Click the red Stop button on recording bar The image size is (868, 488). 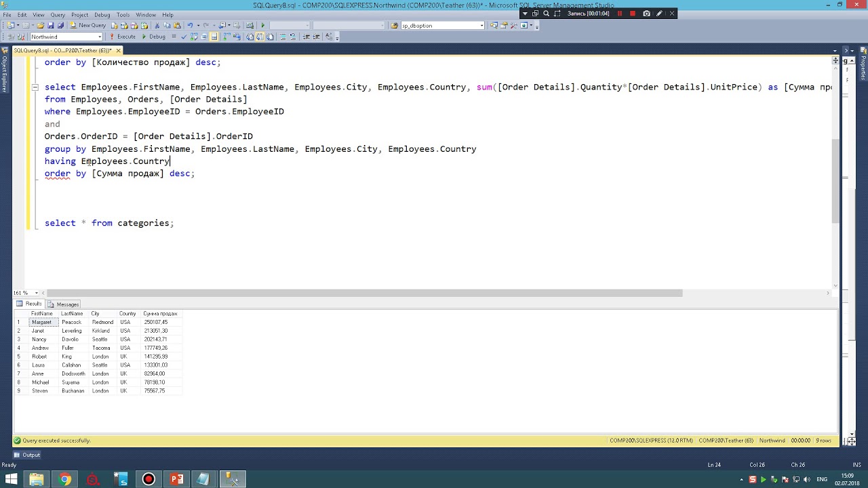[x=633, y=13]
